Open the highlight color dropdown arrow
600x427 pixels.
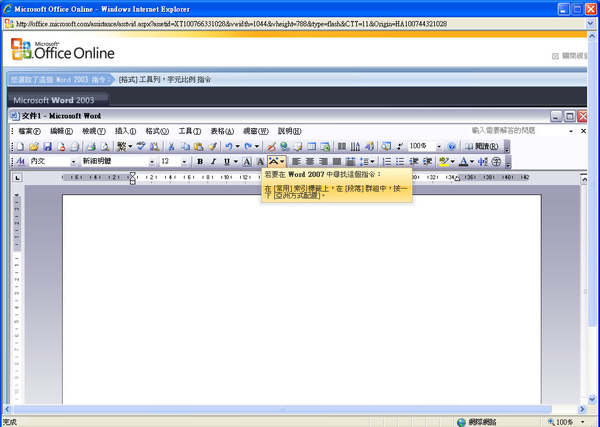tap(453, 161)
